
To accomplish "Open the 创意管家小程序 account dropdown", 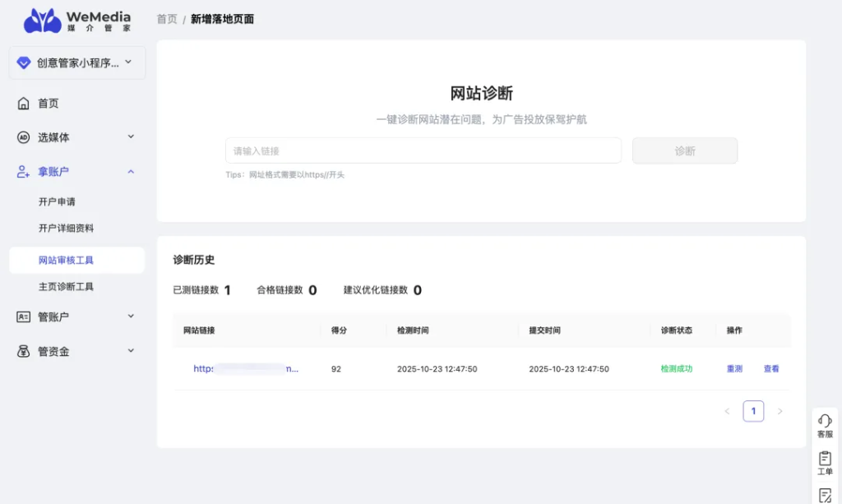I will click(77, 62).
